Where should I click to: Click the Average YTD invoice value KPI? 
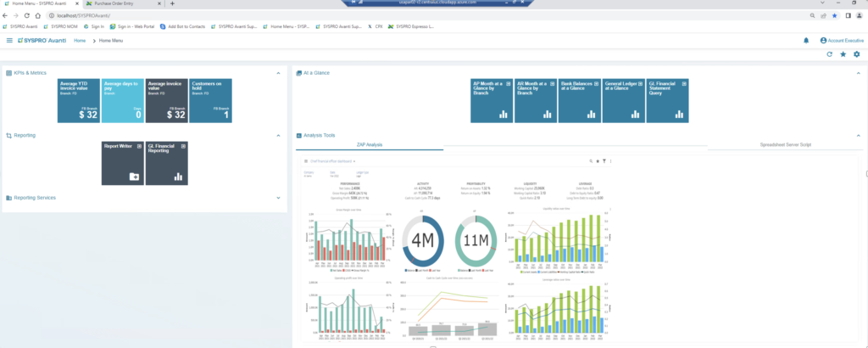point(79,100)
